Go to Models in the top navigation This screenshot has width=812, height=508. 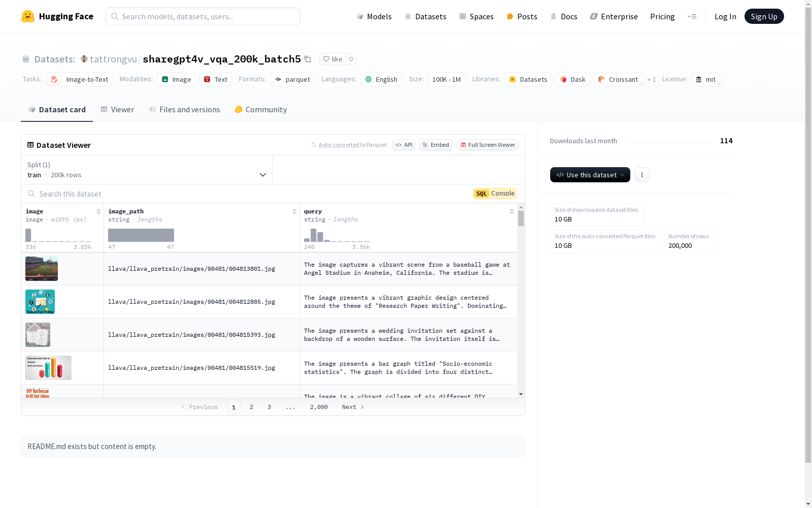click(374, 16)
